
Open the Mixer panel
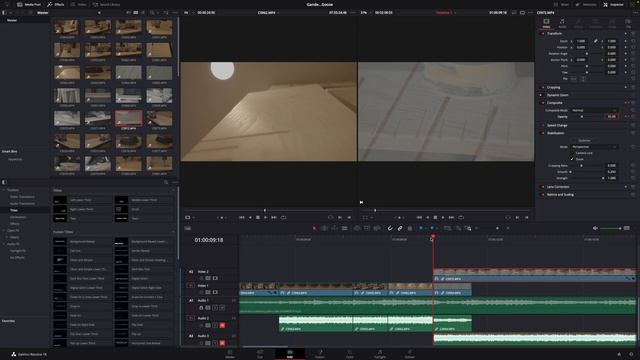click(562, 4)
